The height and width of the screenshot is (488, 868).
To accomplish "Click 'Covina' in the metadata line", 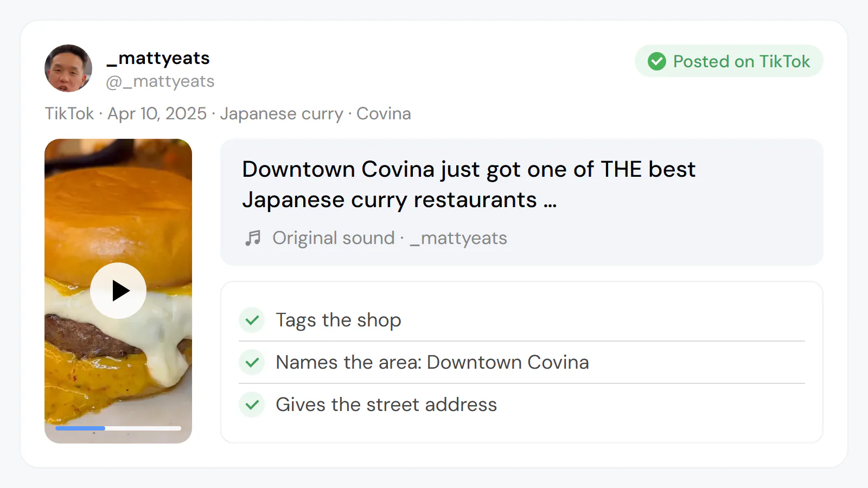I will 384,114.
